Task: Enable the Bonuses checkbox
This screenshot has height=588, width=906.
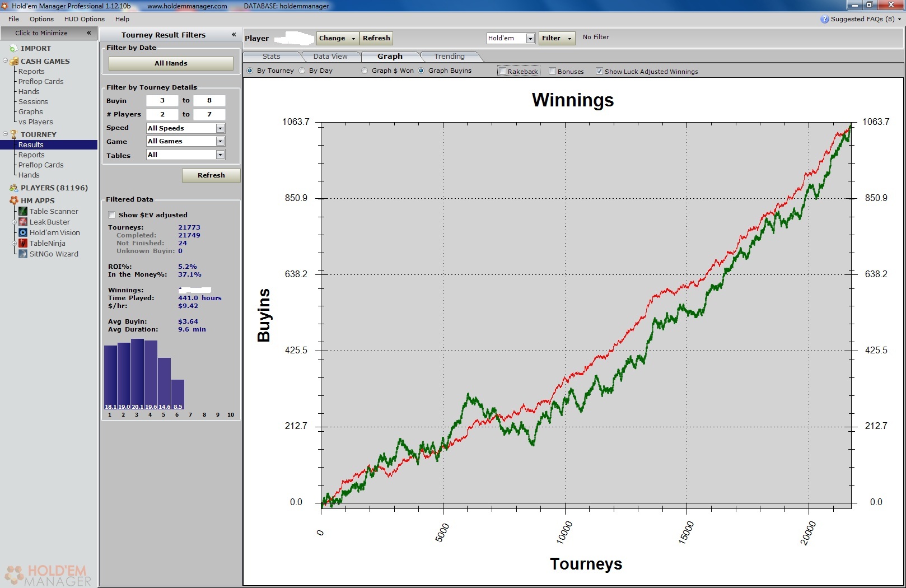Action: point(552,71)
